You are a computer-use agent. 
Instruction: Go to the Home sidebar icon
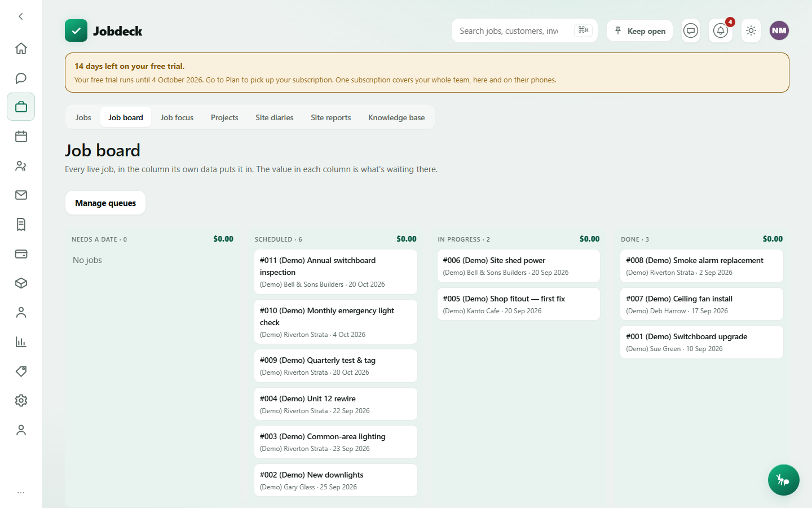click(21, 49)
